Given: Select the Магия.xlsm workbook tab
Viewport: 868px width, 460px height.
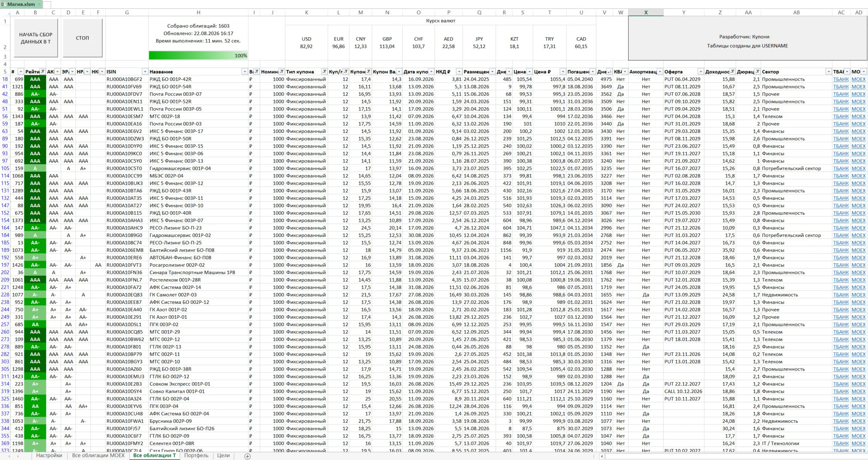Looking at the screenshot, I should [21, 4].
